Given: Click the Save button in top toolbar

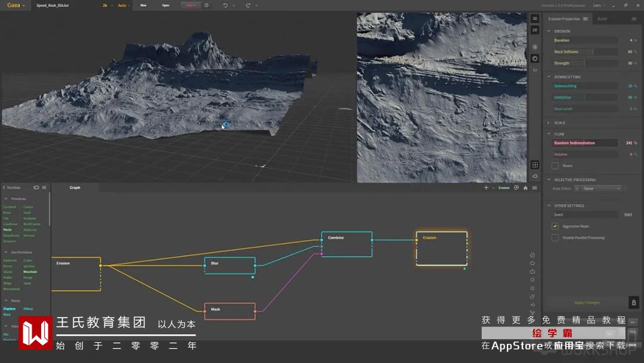Looking at the screenshot, I should pyautogui.click(x=190, y=5).
